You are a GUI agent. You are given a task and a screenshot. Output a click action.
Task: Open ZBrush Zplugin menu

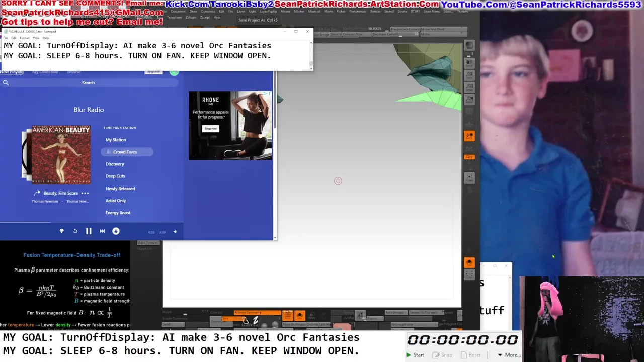[x=191, y=17]
